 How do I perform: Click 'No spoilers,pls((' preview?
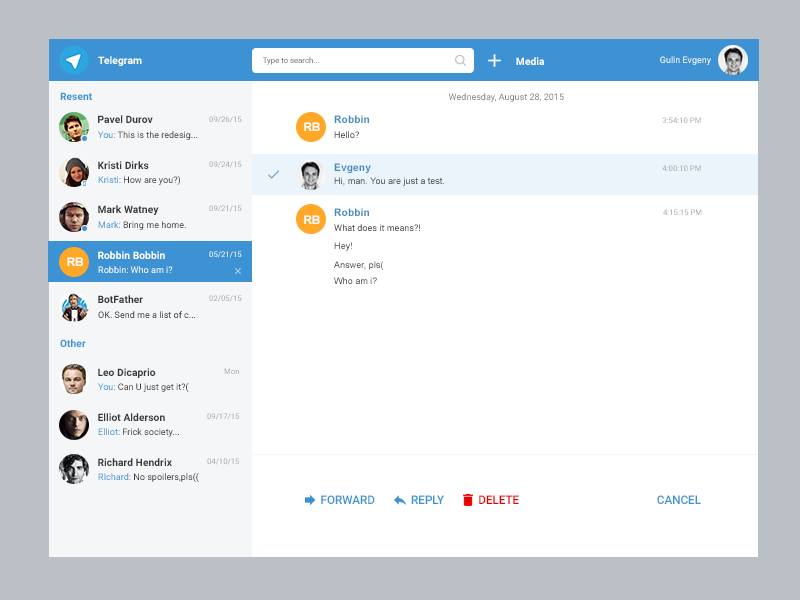[166, 477]
